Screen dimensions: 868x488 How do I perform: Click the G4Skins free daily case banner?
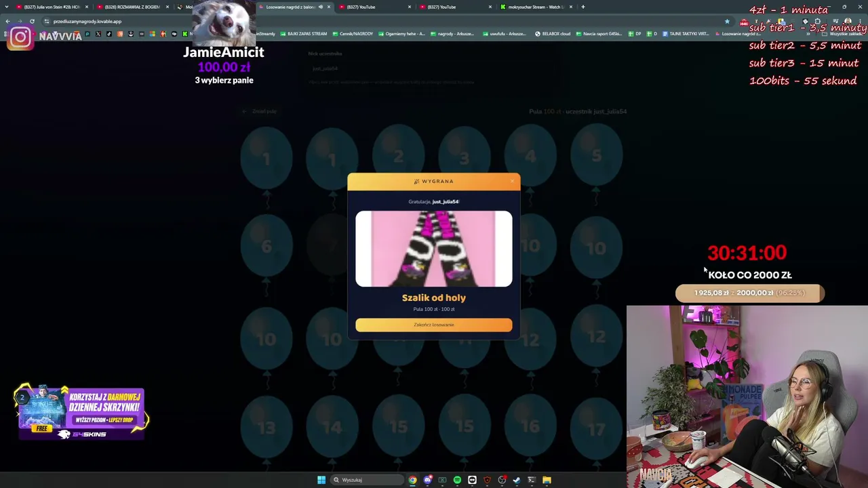(81, 413)
